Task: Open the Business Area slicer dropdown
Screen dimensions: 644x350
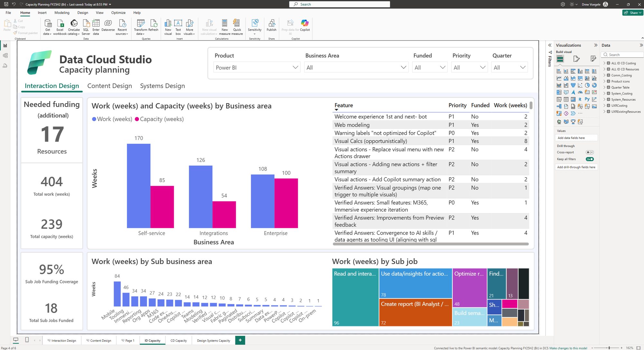Action: click(x=356, y=67)
